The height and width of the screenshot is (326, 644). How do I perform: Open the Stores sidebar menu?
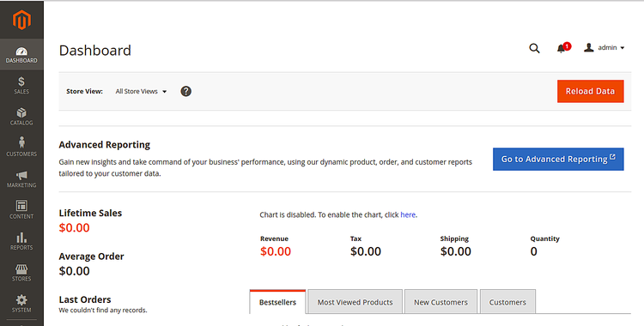[21, 273]
